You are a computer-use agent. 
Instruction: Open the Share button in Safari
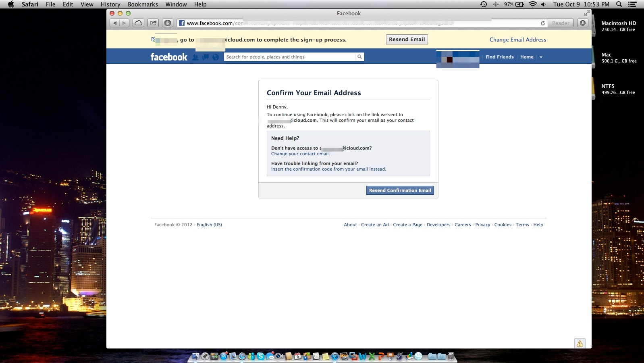[x=153, y=23]
